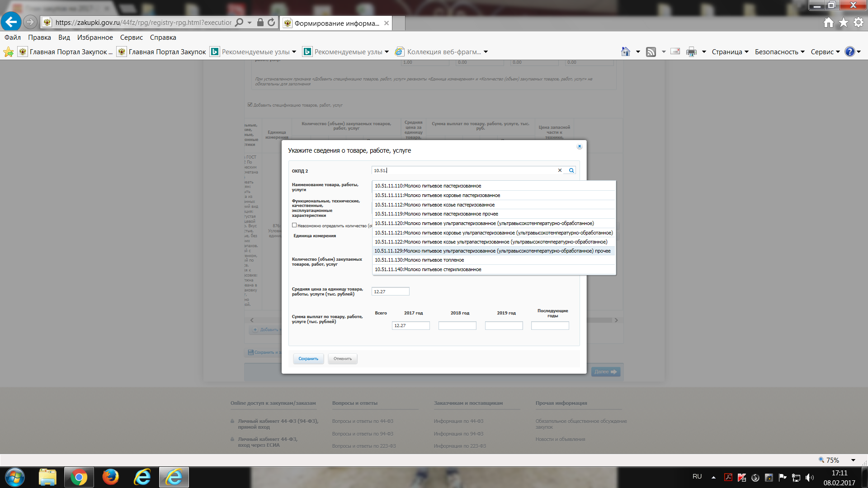Click the 'Сохранить' button
This screenshot has height=488, width=868.
(x=308, y=359)
